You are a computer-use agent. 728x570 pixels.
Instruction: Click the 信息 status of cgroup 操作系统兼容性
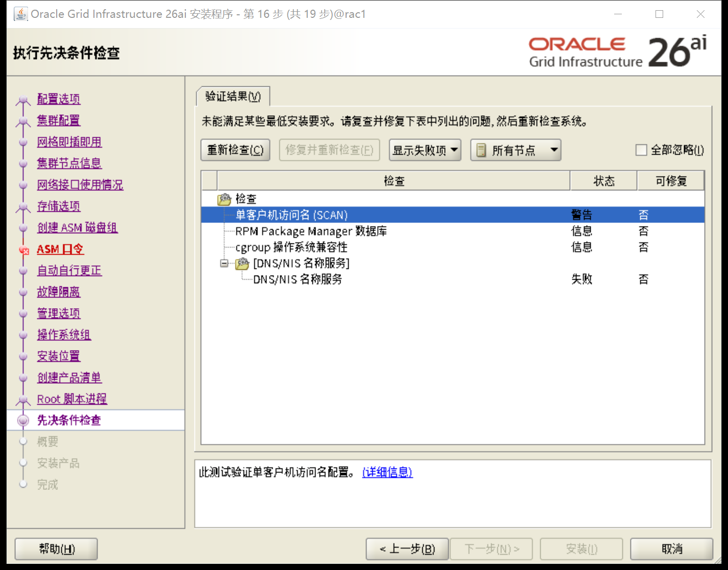(581, 247)
